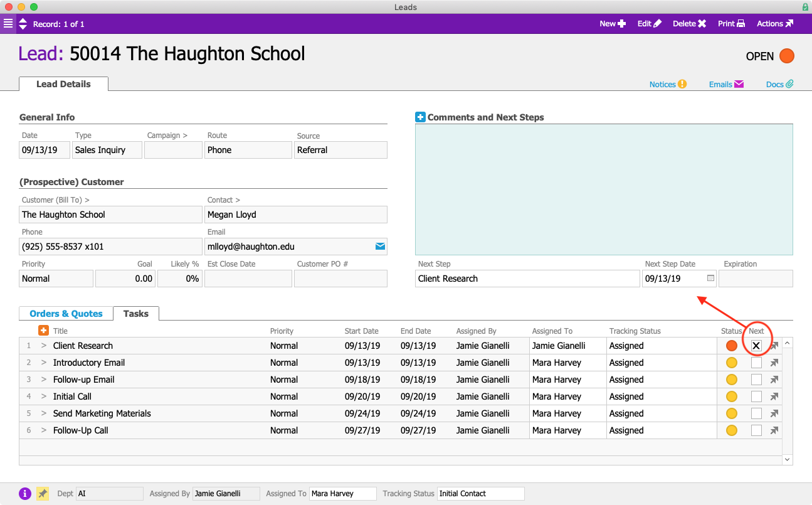Click the record navigation arrows icon
The width and height of the screenshot is (812, 505).
(23, 24)
